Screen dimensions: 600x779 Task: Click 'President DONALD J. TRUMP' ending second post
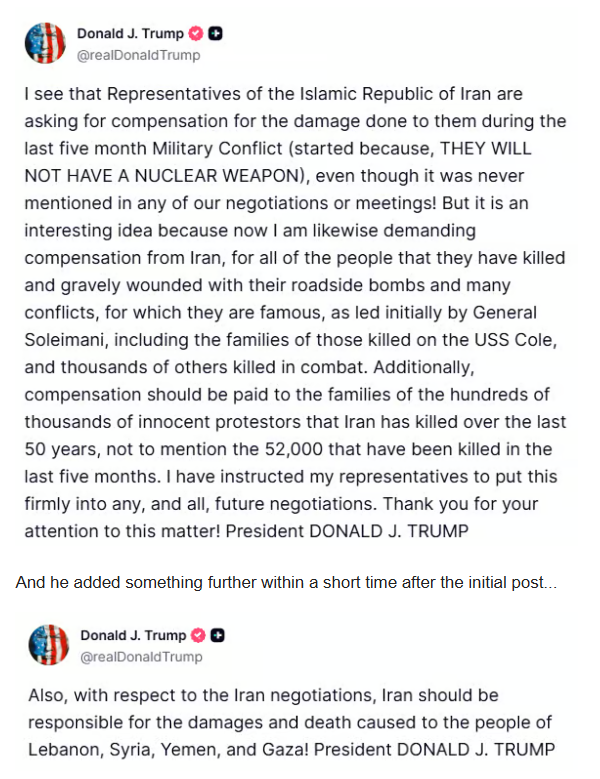click(x=434, y=749)
